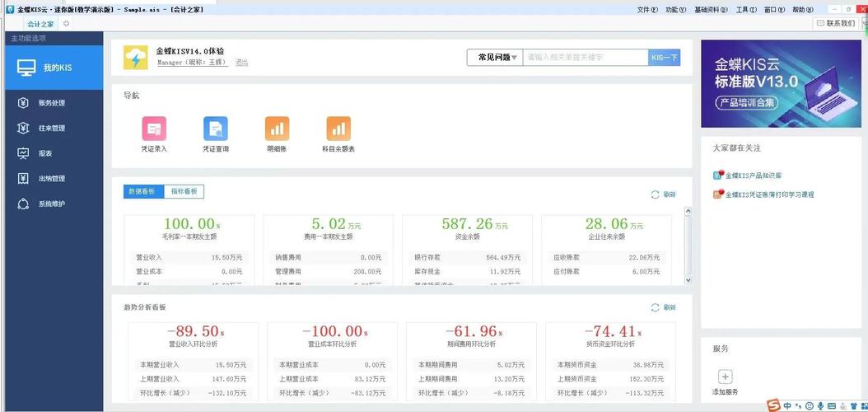Open the 基础资料 menu
Screen dimensions: 868x412
click(711, 9)
